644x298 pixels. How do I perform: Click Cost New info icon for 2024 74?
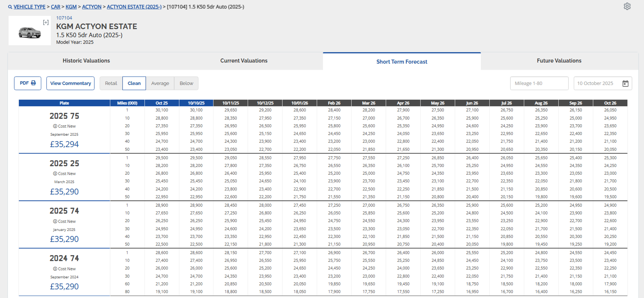point(55,269)
